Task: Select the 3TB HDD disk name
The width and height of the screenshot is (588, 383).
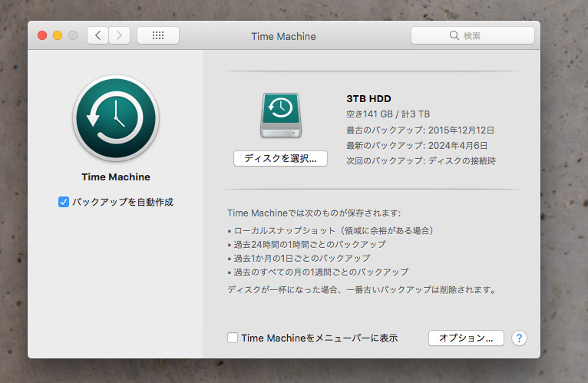Action: pos(368,99)
